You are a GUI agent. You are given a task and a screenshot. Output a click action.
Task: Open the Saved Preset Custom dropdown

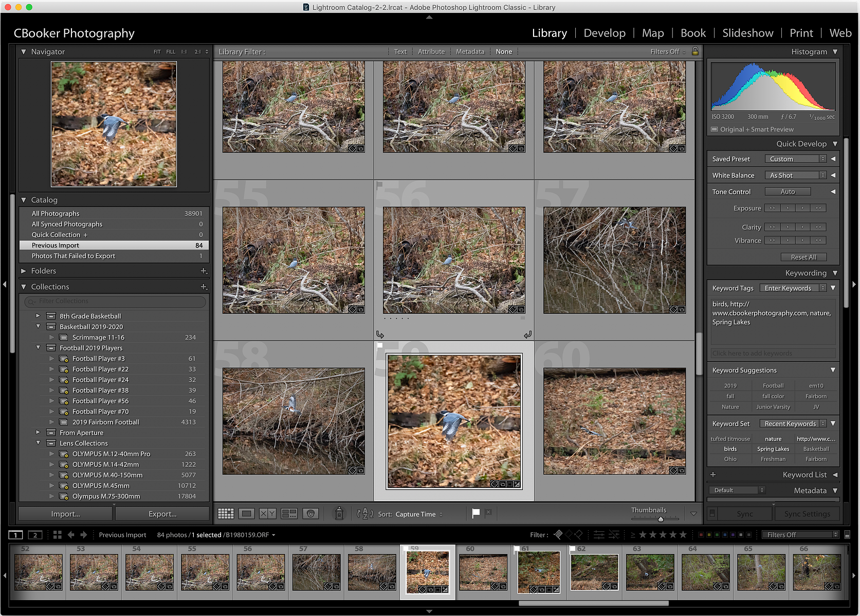(795, 159)
